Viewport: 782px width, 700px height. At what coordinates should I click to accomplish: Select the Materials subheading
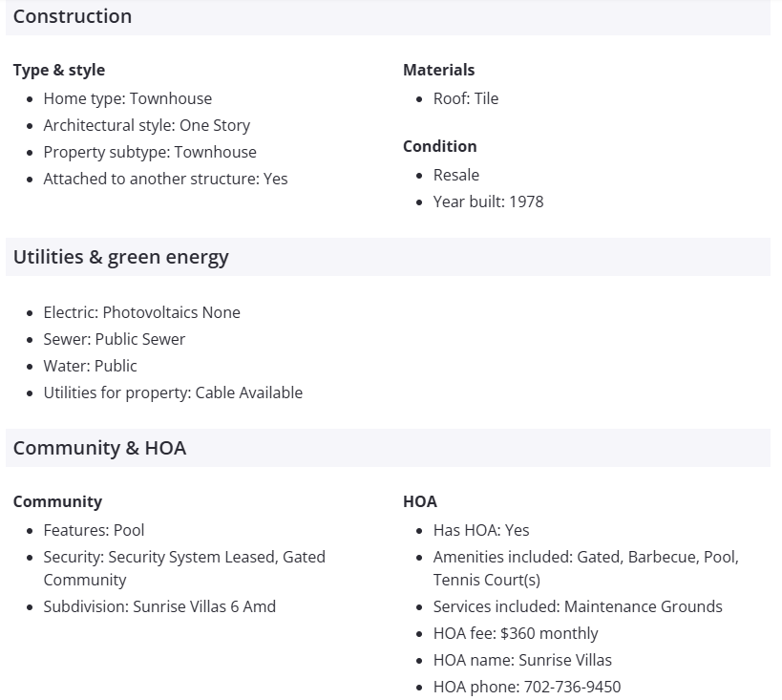tap(438, 70)
